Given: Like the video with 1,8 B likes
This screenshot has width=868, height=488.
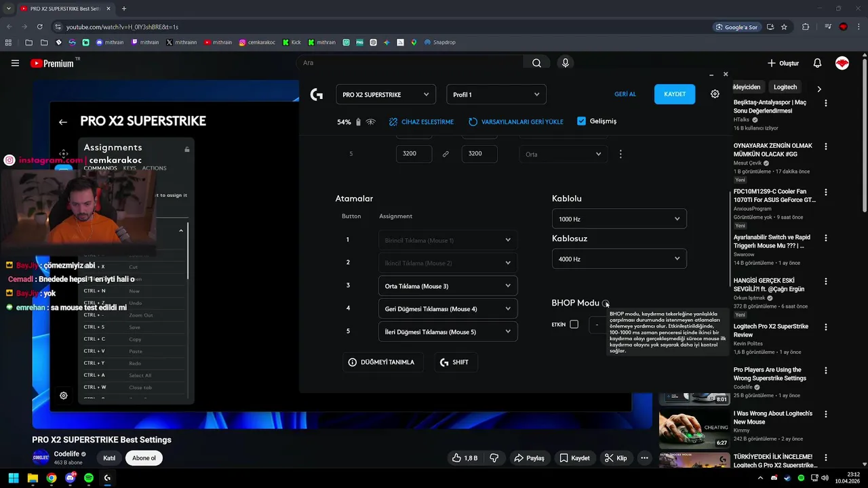Looking at the screenshot, I should pyautogui.click(x=465, y=458).
